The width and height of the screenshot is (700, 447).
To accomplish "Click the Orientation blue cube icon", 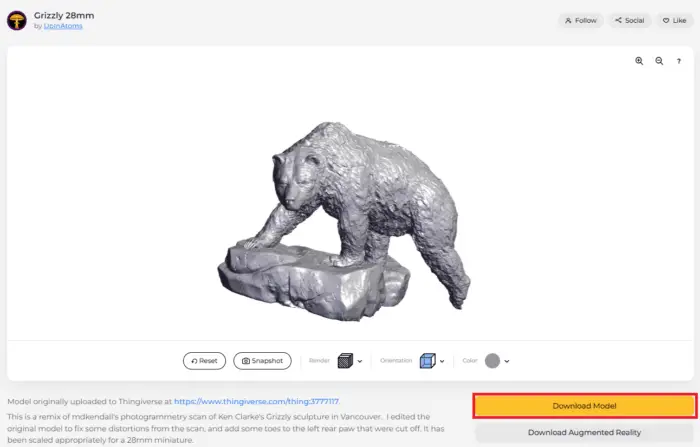I will pyautogui.click(x=427, y=361).
